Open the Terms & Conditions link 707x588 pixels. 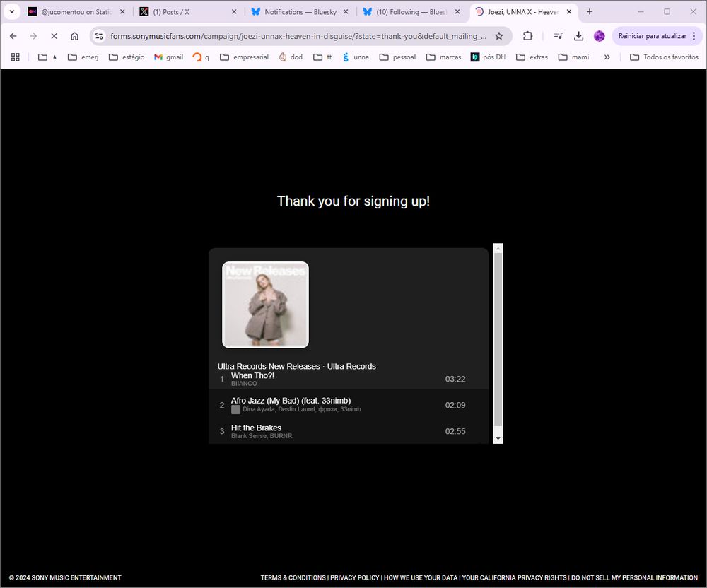pyautogui.click(x=293, y=577)
